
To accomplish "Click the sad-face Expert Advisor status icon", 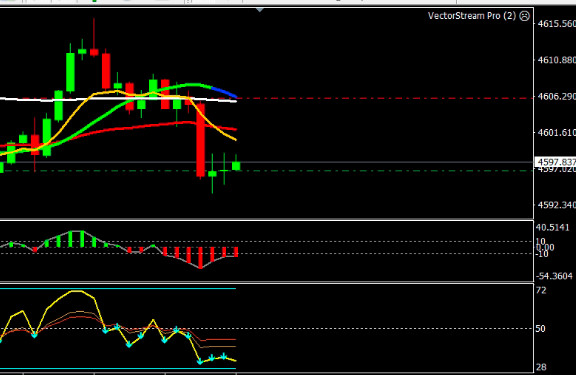I will pos(525,16).
